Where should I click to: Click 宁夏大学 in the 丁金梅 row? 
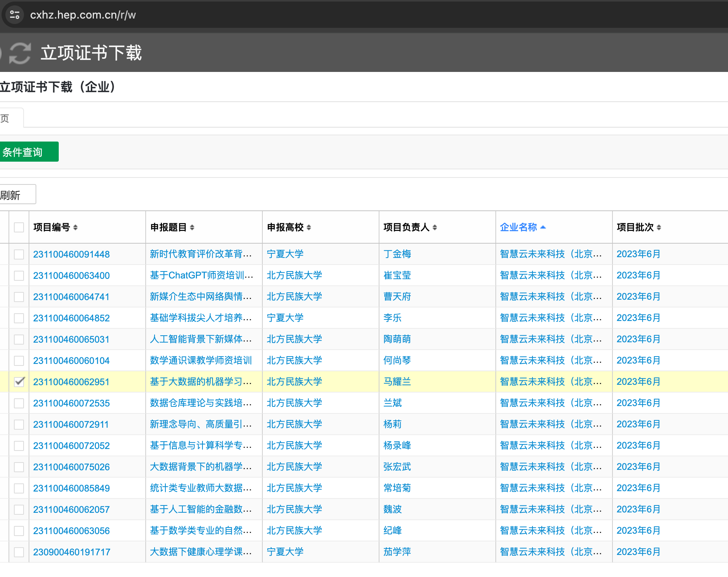pyautogui.click(x=285, y=254)
